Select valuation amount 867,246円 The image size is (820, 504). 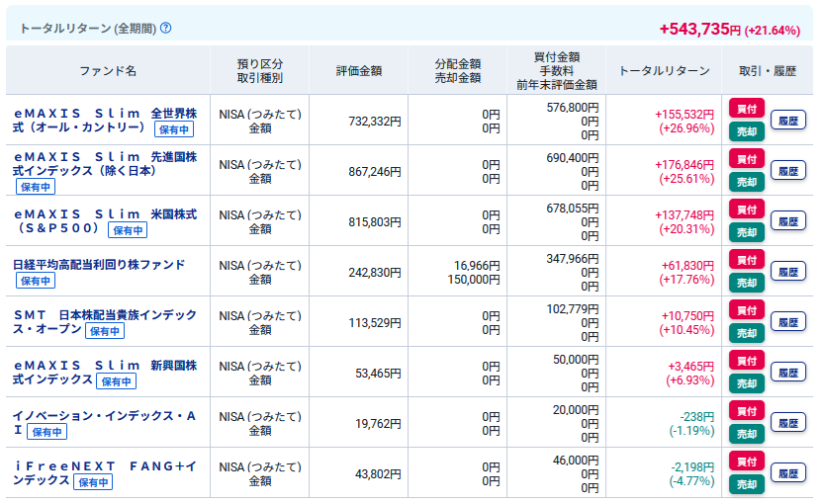click(375, 172)
